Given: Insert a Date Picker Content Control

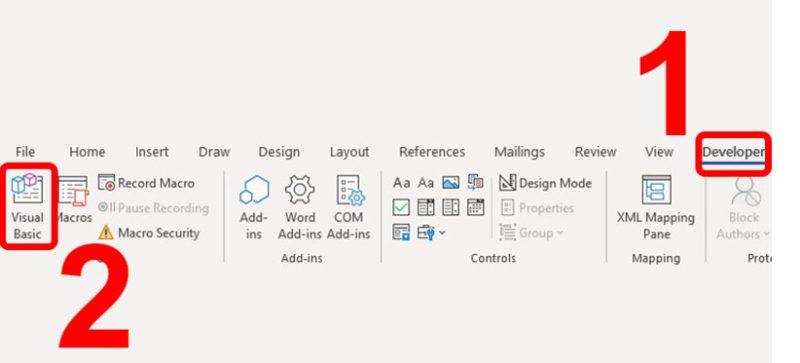Looking at the screenshot, I should [x=476, y=207].
